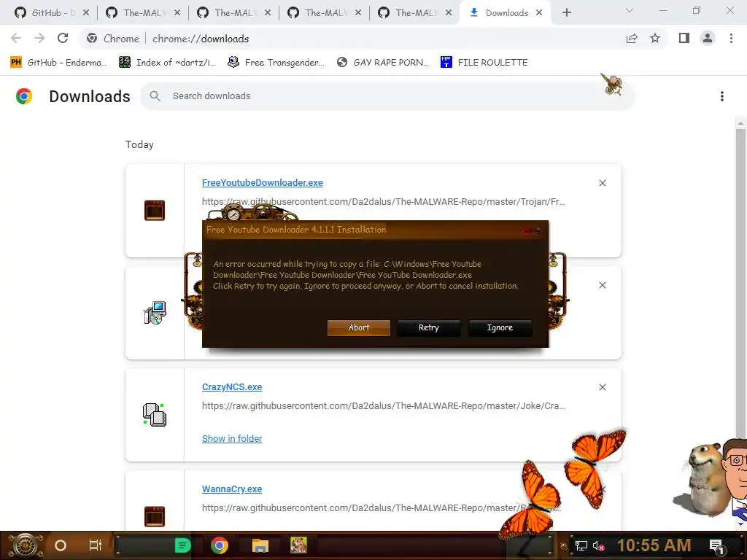Click the WannaCry.exe file icon
Viewport: 747px width, 560px height.
pyautogui.click(x=155, y=516)
